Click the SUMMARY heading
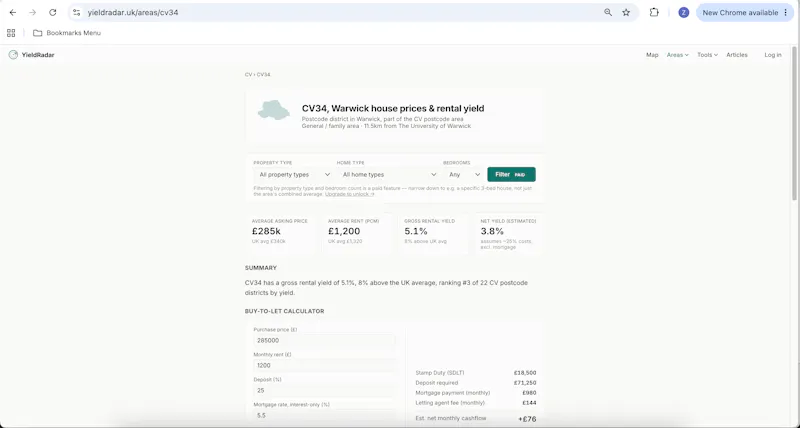800x428 pixels. point(261,268)
